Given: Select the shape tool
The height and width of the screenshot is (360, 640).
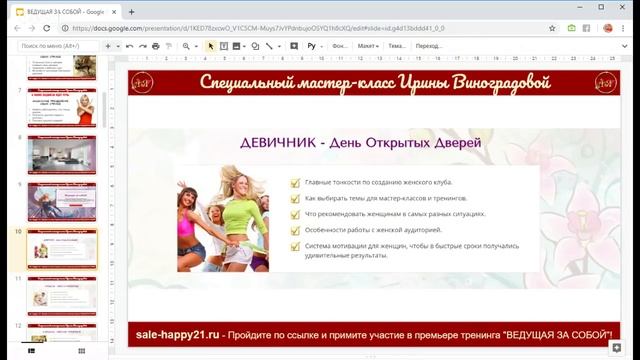Looking at the screenshot, I should click(x=255, y=46).
